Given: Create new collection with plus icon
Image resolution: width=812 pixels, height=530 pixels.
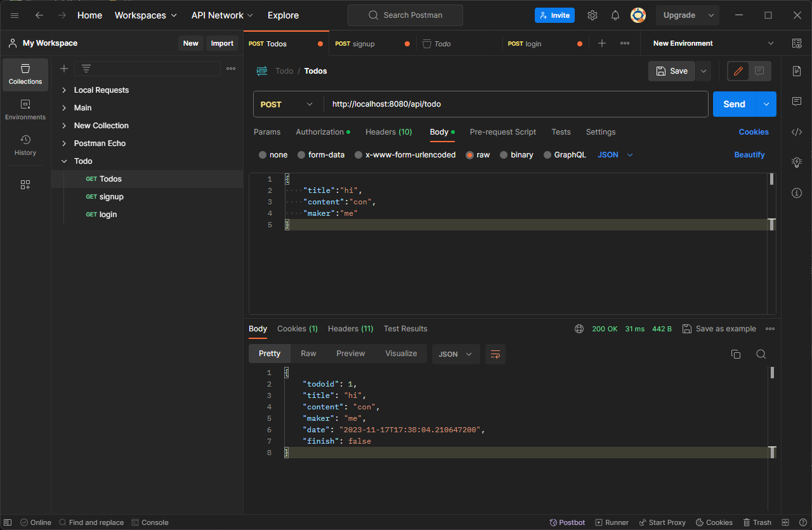Looking at the screenshot, I should (x=64, y=69).
